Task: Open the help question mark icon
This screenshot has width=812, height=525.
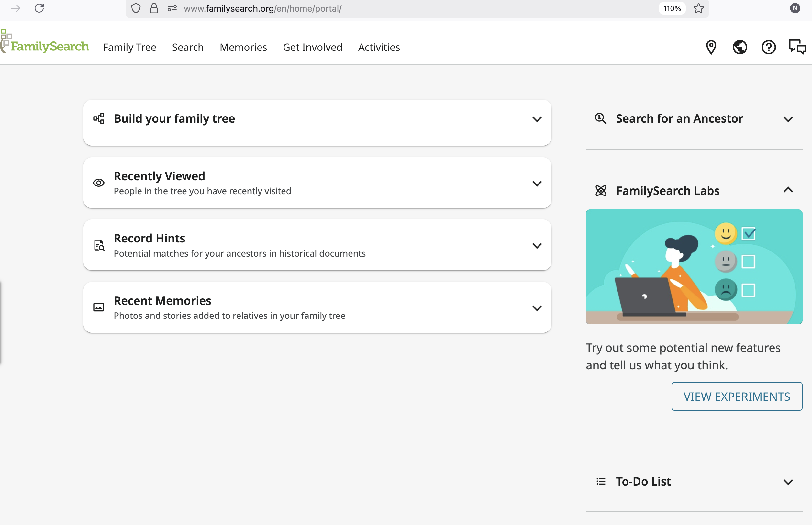Action: coord(768,47)
